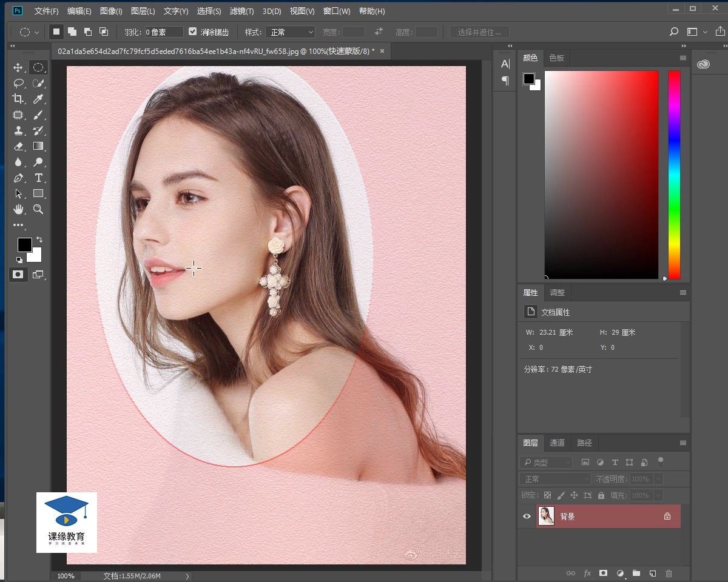Viewport: 728px width, 582px height.
Task: Expand the layer filter 类型 dropdown
Action: click(545, 462)
